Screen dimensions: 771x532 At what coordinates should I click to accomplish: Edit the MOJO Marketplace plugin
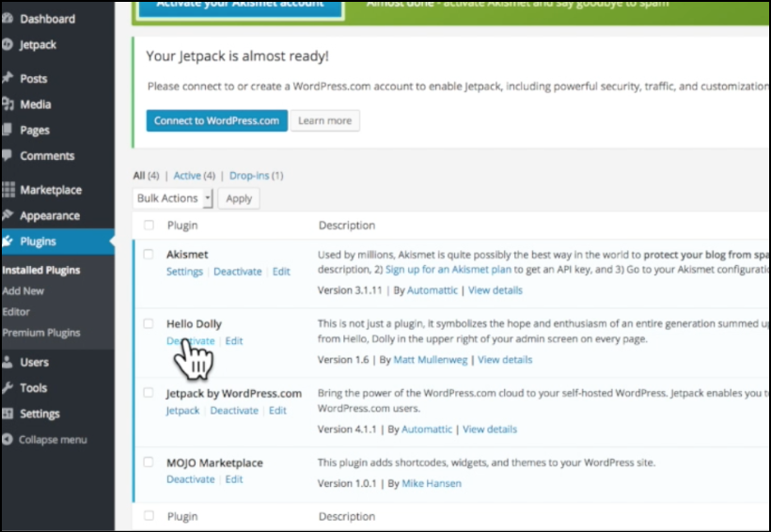[x=234, y=479]
